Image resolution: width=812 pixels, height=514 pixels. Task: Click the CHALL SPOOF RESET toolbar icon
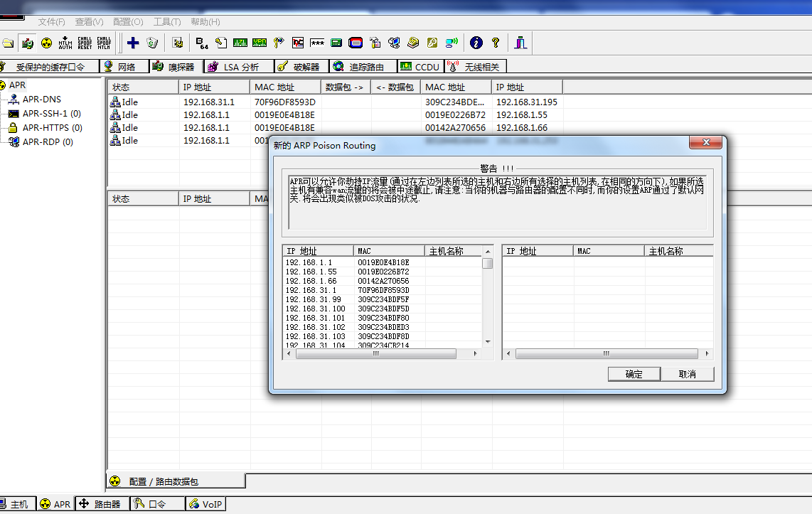pos(85,43)
